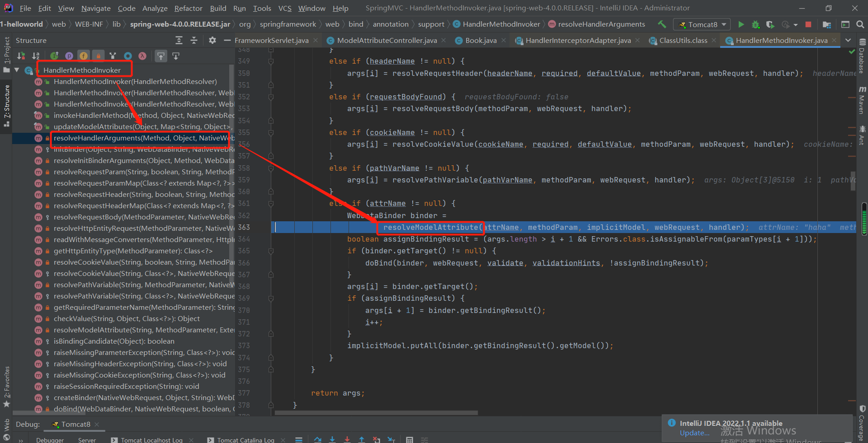Switch to FrameworkServlet.java tab

(272, 40)
